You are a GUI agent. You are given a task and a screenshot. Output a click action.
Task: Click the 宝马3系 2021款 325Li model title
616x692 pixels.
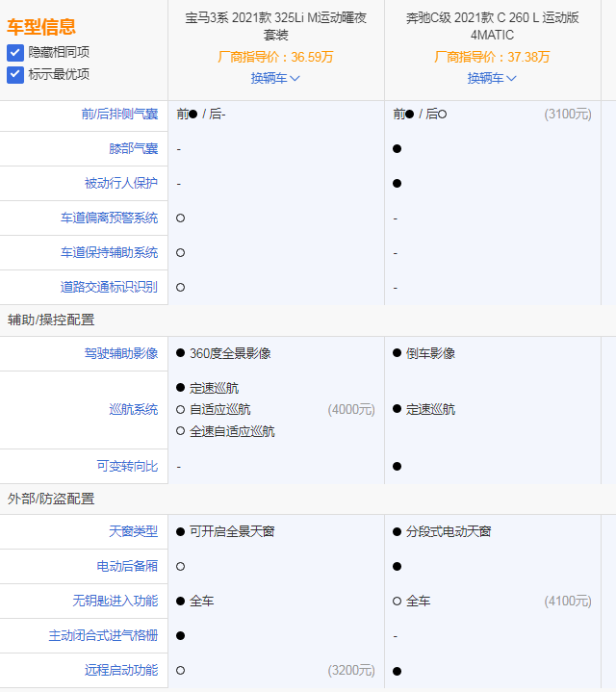click(x=275, y=26)
